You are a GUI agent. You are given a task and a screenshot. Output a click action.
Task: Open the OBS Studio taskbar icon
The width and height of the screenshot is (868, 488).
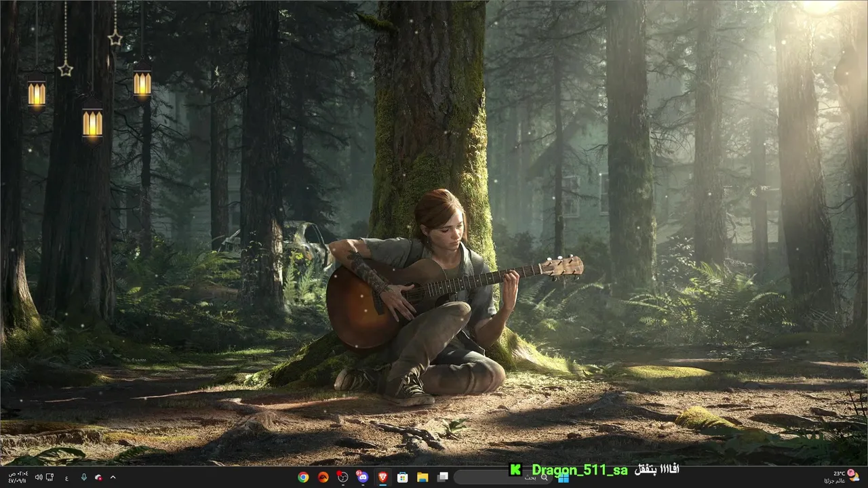click(x=342, y=477)
